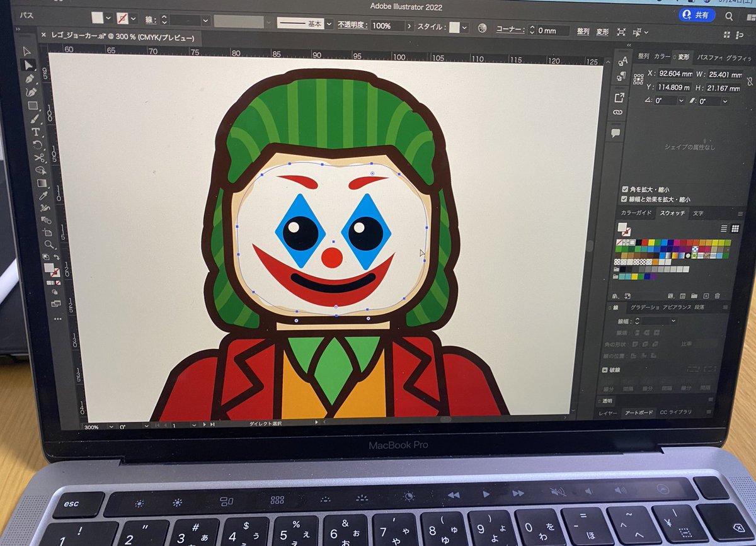Open the 基本 brush definition dropdown
Viewport: 756px width, 546px height.
coord(329,24)
